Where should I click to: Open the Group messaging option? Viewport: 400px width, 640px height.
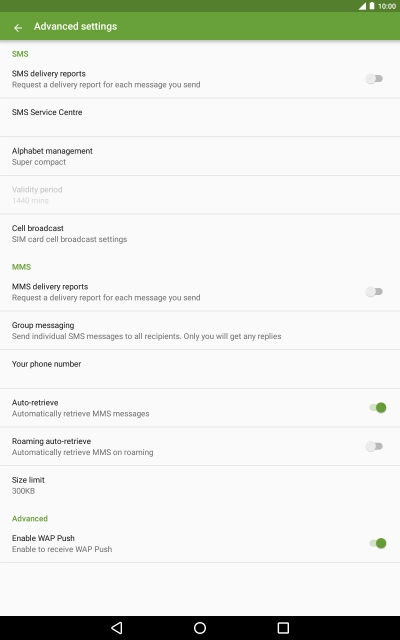200,330
